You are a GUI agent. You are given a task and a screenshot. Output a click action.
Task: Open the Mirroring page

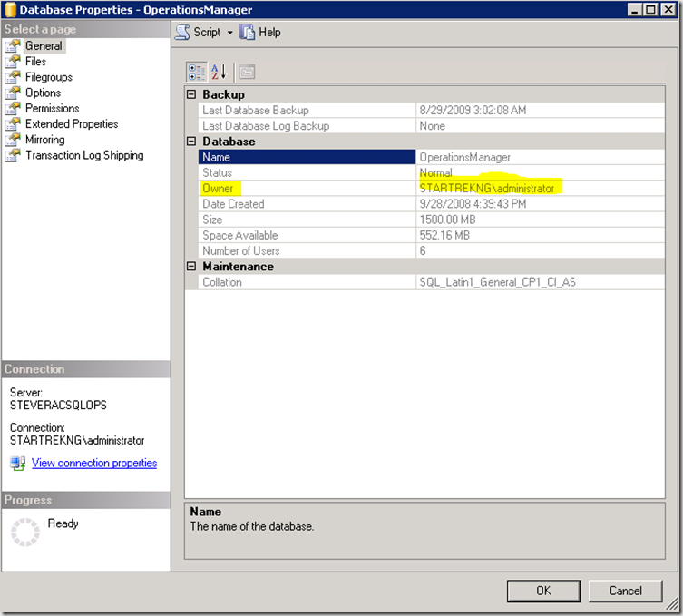point(44,140)
